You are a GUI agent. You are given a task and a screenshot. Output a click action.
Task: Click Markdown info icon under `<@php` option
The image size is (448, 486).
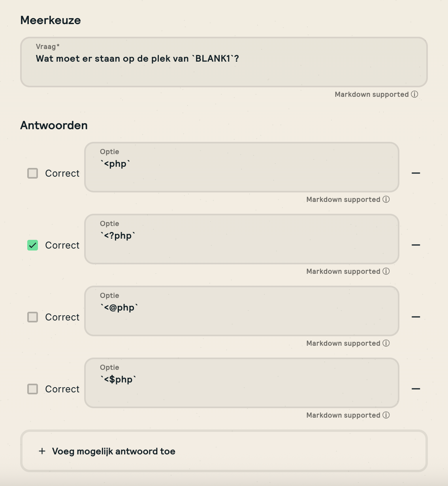(x=386, y=343)
